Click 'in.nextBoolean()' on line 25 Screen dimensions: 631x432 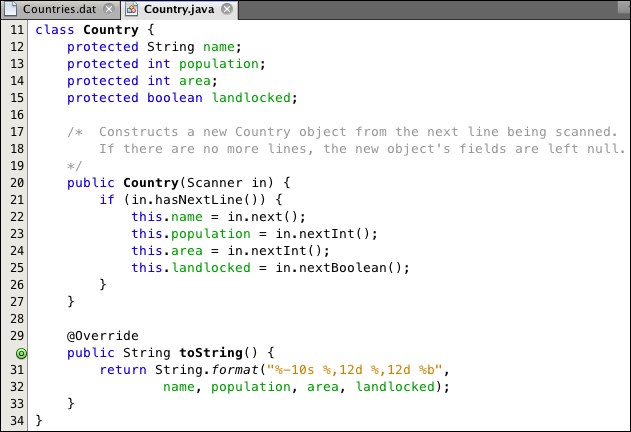tap(339, 268)
